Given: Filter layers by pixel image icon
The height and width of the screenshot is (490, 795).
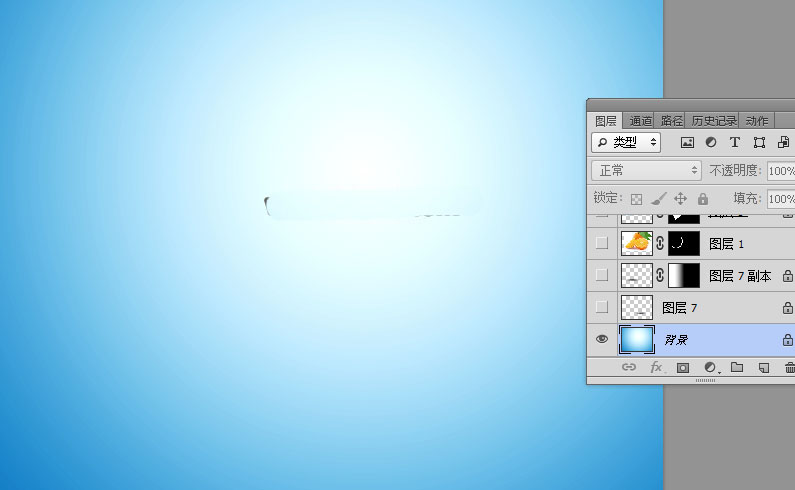Looking at the screenshot, I should click(x=687, y=143).
